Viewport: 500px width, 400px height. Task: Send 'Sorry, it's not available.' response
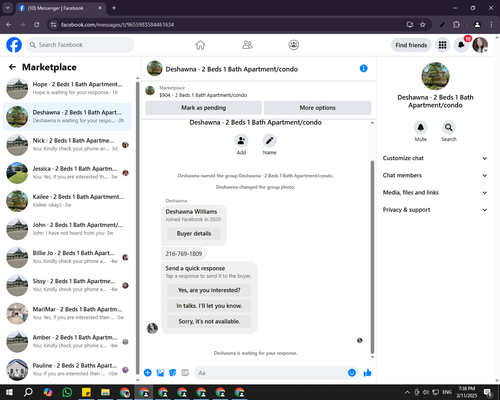pos(209,321)
